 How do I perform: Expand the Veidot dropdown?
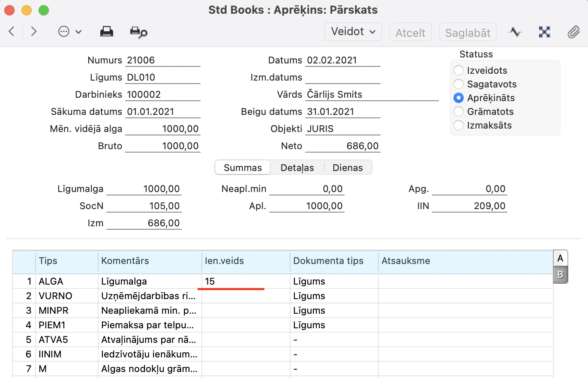[x=353, y=32]
